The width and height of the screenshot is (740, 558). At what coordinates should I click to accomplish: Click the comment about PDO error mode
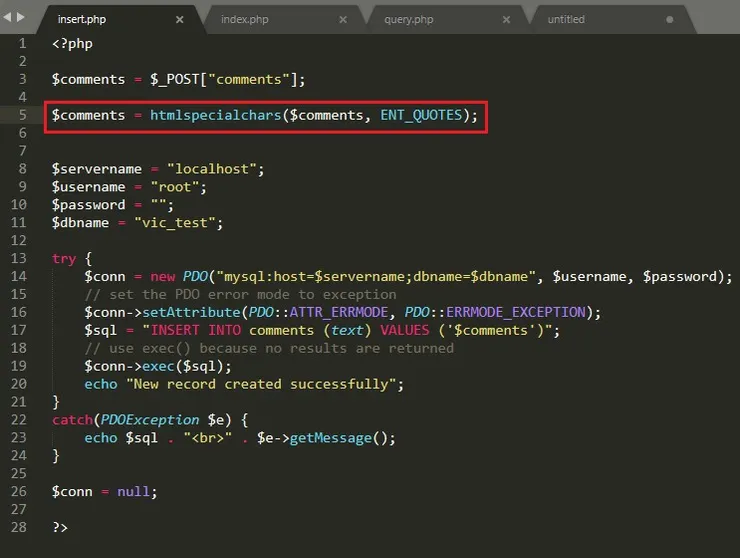coord(240,295)
